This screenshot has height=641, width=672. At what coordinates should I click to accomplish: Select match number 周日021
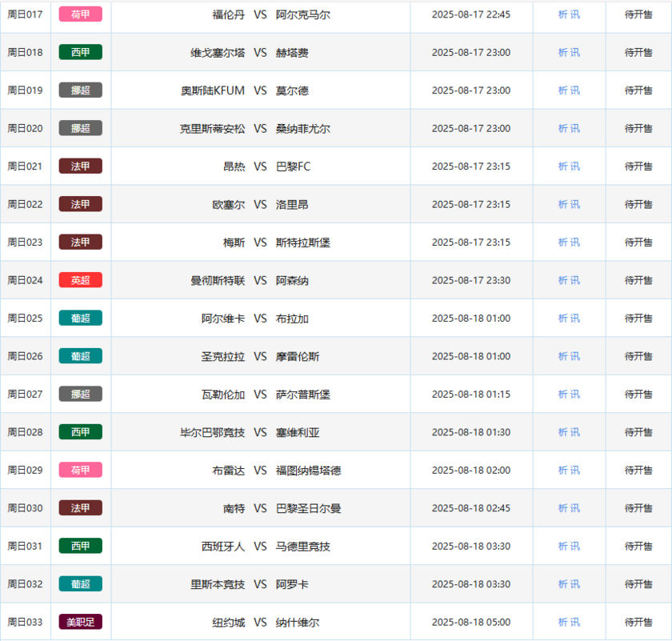(x=25, y=166)
